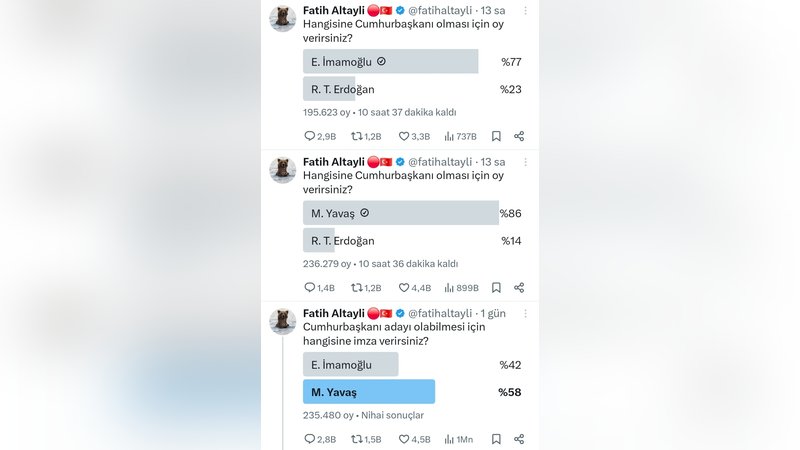
Task: View analytics showing 1Mn views
Action: tap(450, 439)
